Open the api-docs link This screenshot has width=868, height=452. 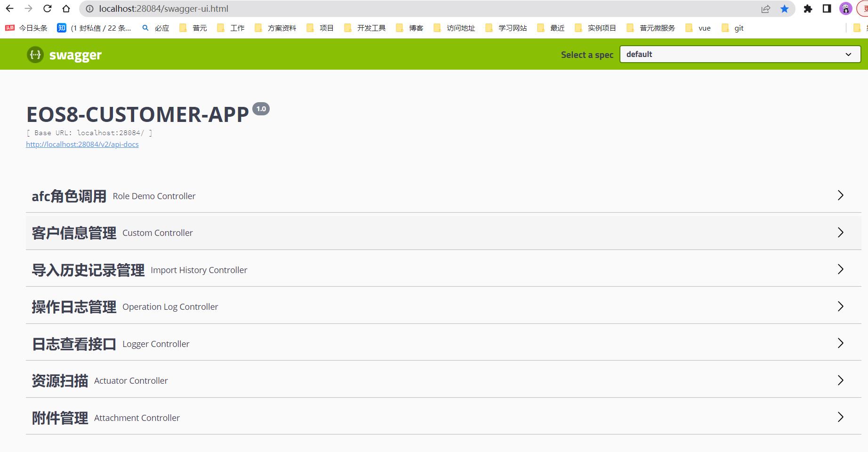[x=82, y=145]
